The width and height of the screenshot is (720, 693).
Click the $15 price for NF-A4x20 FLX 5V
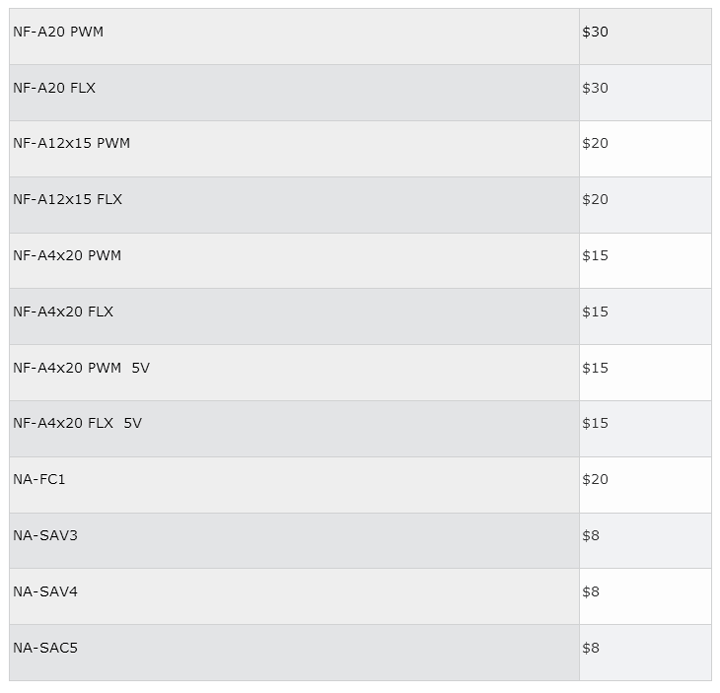[595, 423]
